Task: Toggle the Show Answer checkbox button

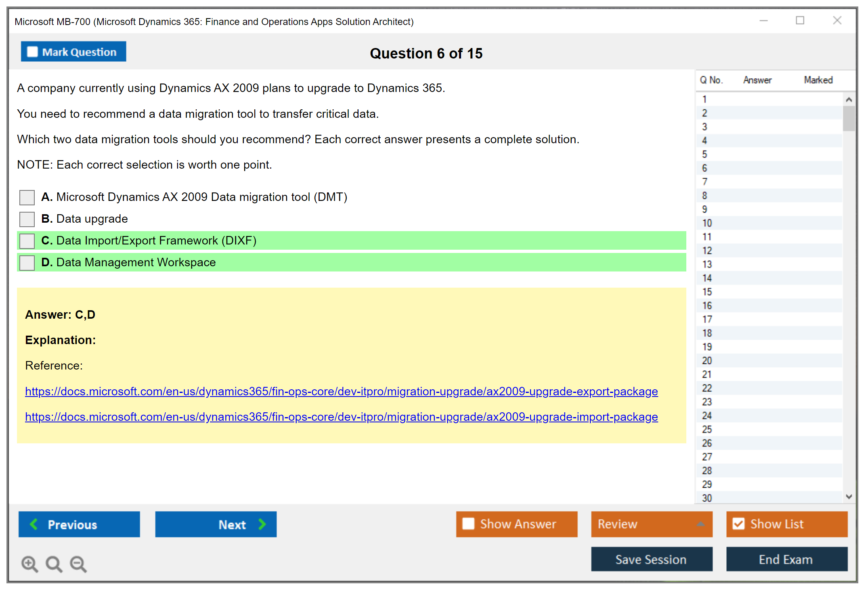Action: [x=468, y=524]
